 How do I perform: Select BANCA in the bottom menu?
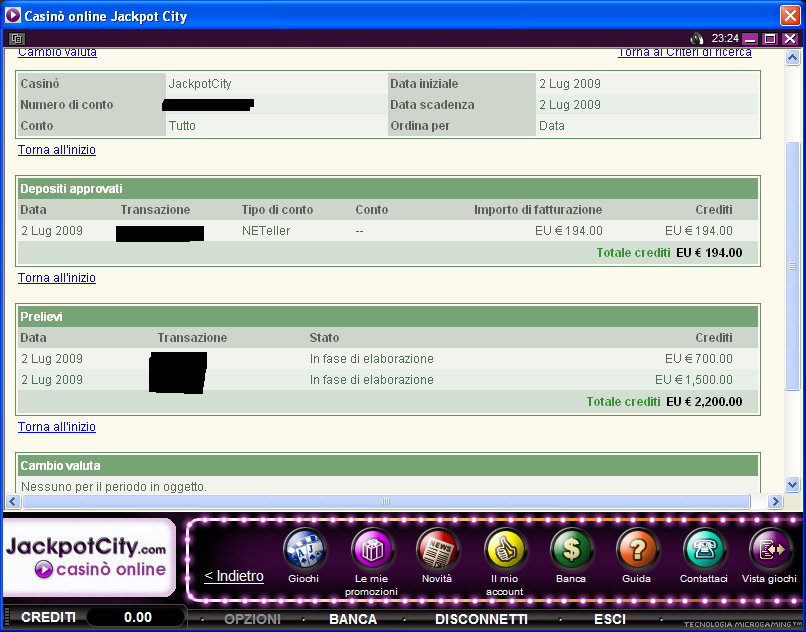point(353,619)
